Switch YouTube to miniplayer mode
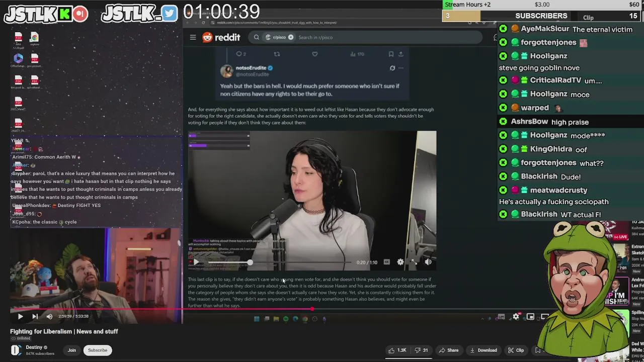This screenshot has height=362, width=644. 530,316
